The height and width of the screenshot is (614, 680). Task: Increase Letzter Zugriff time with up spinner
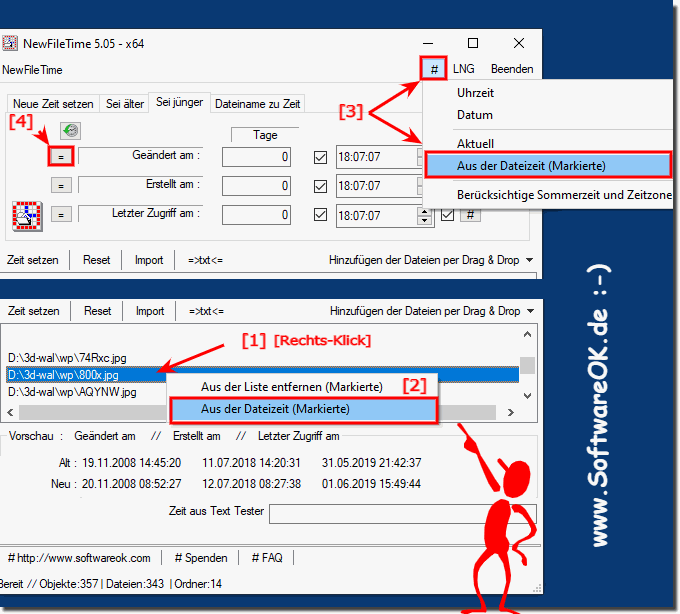(x=425, y=211)
